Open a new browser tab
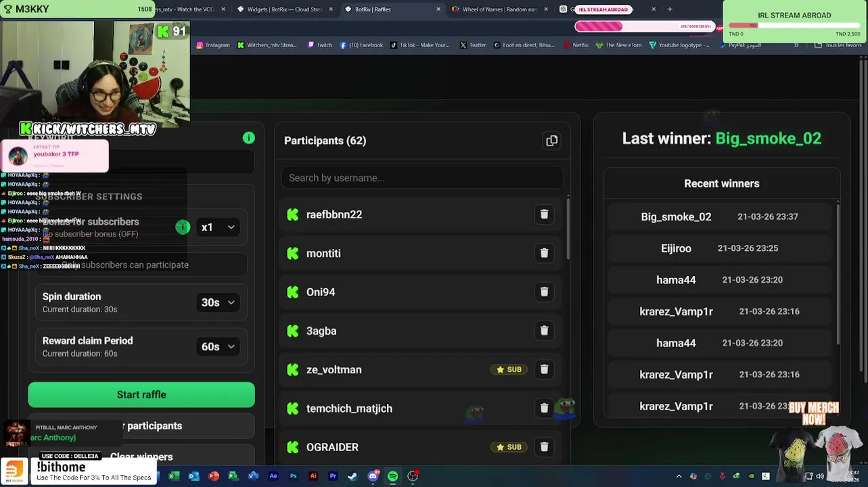868x487 pixels. coord(670,9)
